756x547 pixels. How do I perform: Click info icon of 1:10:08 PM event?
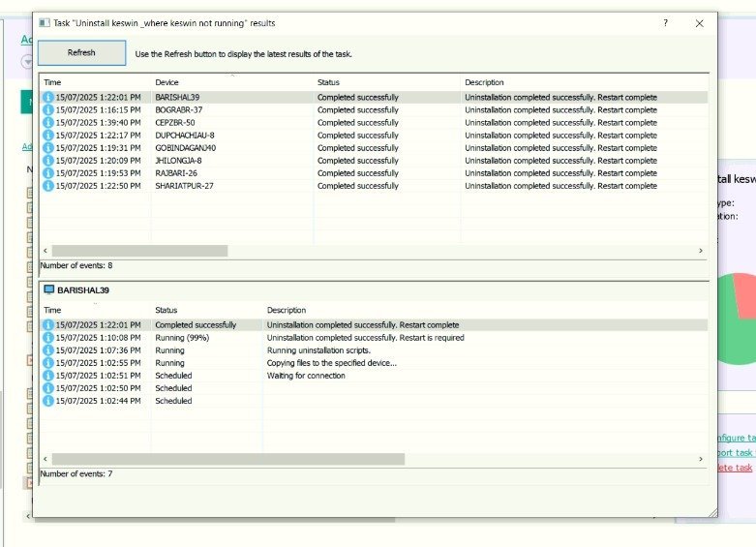click(x=47, y=338)
